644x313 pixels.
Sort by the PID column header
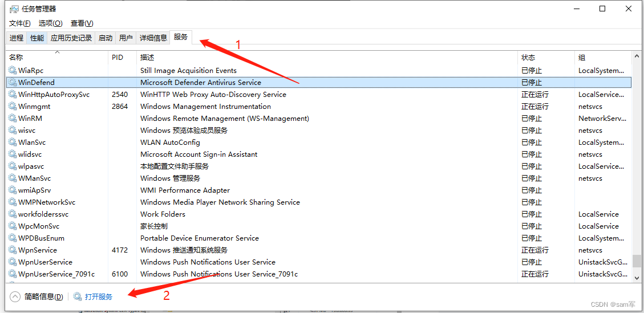[123, 58]
